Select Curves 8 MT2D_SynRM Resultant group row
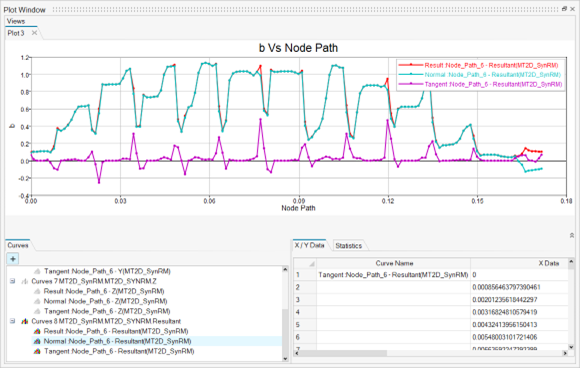 (106, 321)
